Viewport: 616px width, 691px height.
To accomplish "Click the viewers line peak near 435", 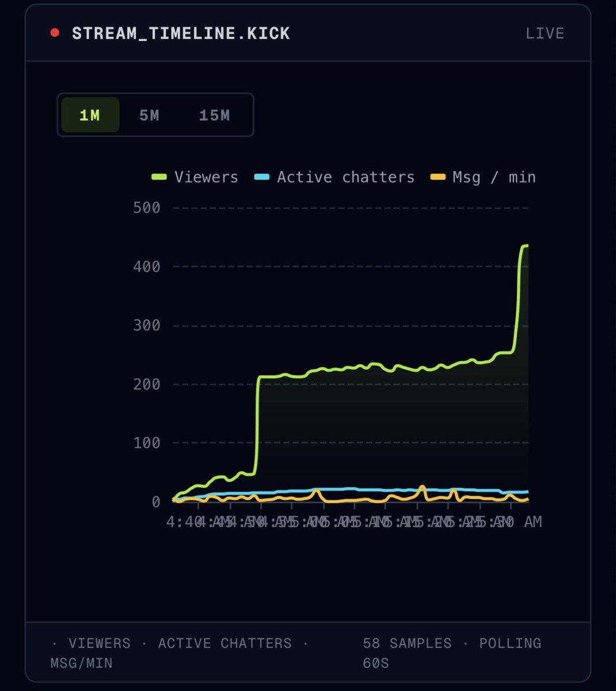I will [525, 246].
